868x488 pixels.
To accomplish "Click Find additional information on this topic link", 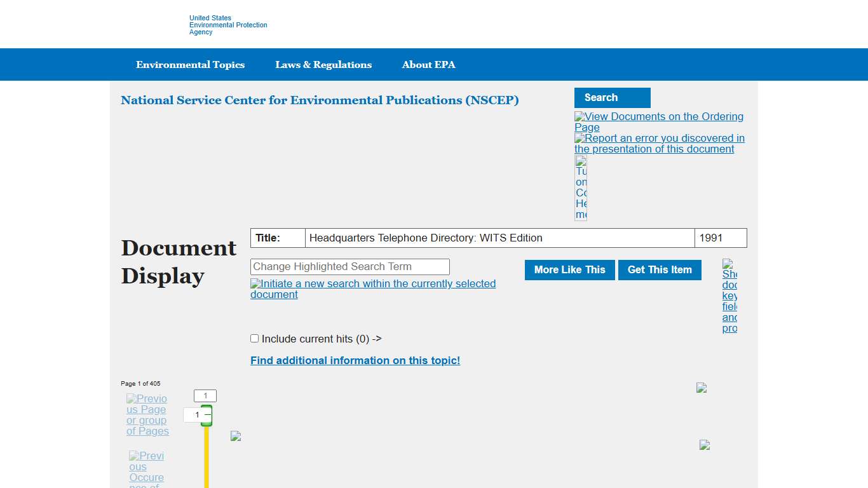I will pos(355,360).
